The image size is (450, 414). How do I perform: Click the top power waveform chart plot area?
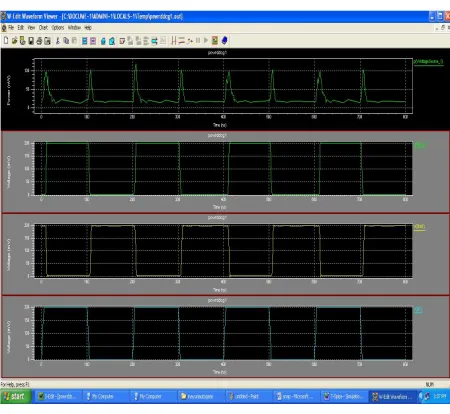[223, 86]
